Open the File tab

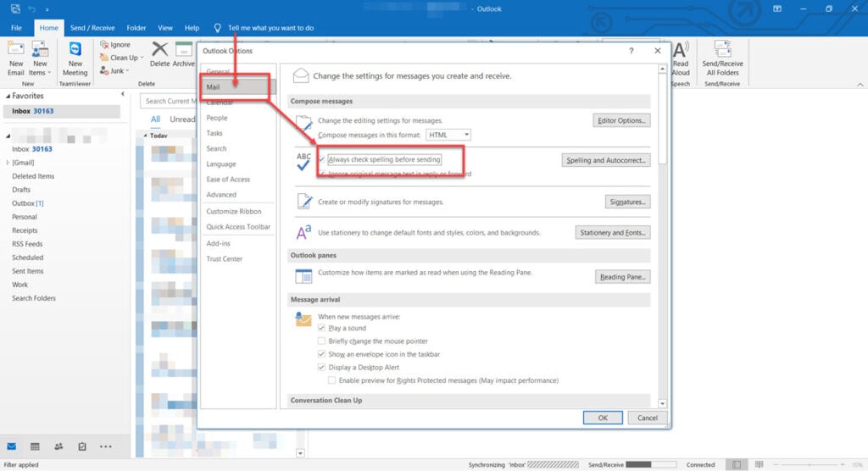point(17,28)
